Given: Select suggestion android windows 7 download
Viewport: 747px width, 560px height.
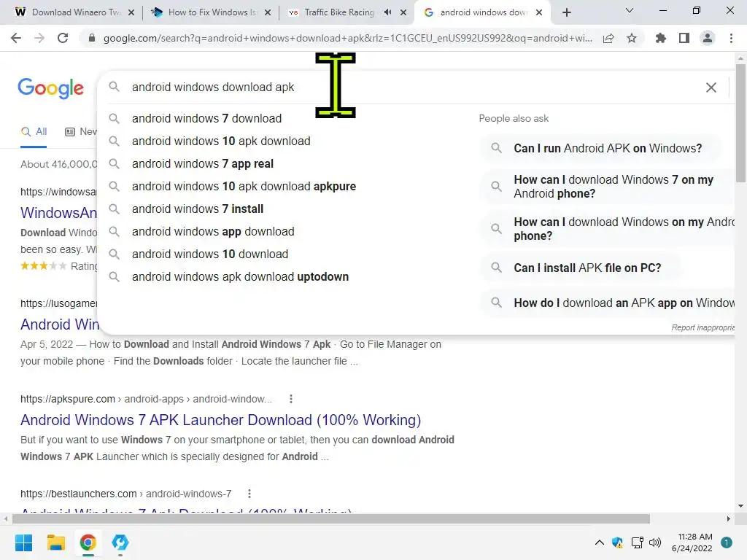Looking at the screenshot, I should tap(206, 118).
